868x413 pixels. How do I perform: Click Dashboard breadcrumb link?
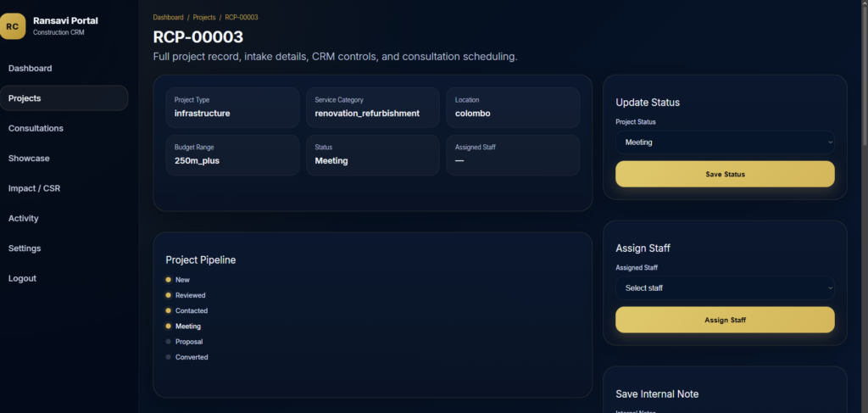click(168, 17)
